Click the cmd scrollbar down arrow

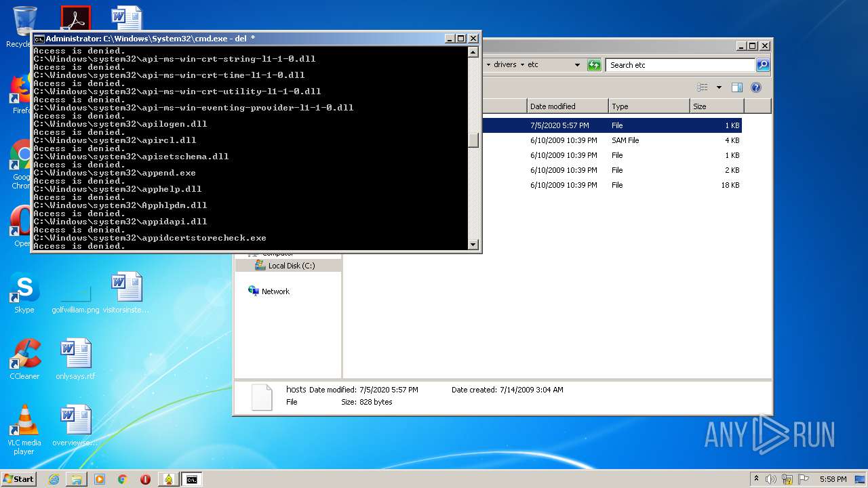coord(473,244)
